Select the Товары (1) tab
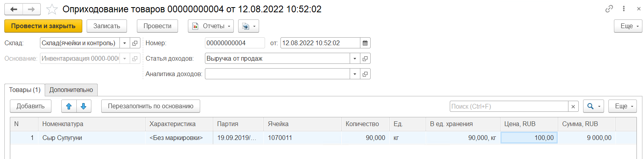644x159 pixels. tap(25, 90)
